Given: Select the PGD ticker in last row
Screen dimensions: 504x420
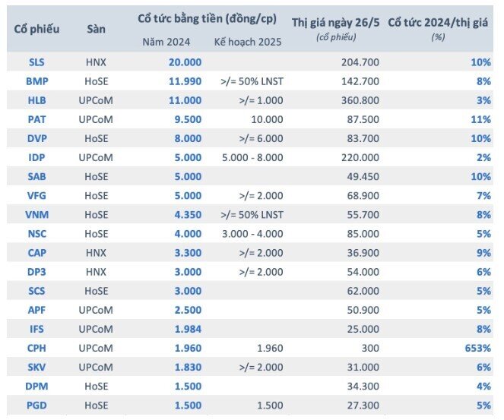Looking at the screenshot, I should click(36, 406).
